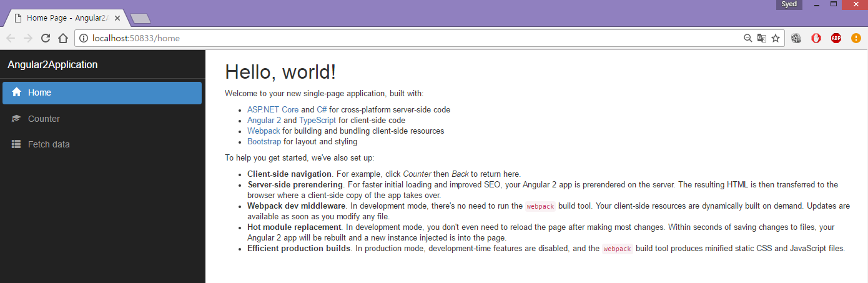Close the Home Page browser tab

[117, 18]
